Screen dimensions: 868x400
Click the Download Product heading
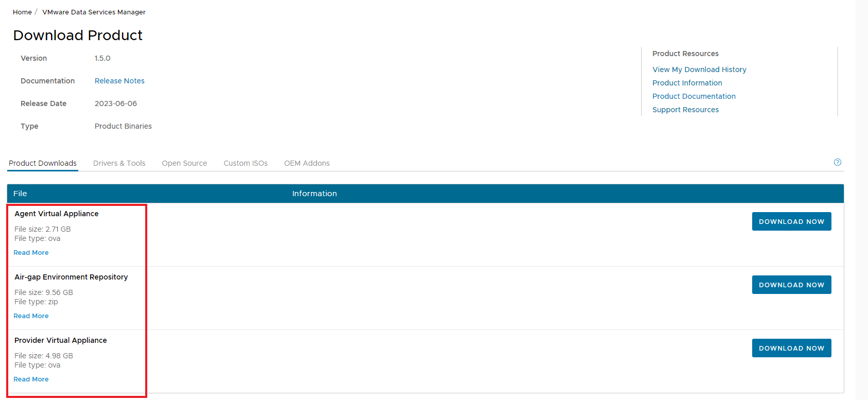coord(78,35)
